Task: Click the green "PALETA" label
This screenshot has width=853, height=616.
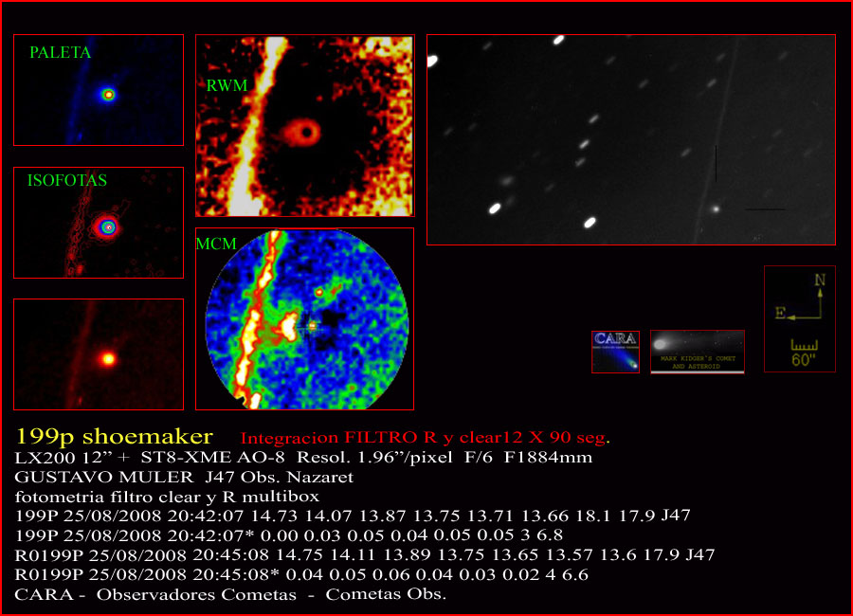Action: tap(61, 52)
